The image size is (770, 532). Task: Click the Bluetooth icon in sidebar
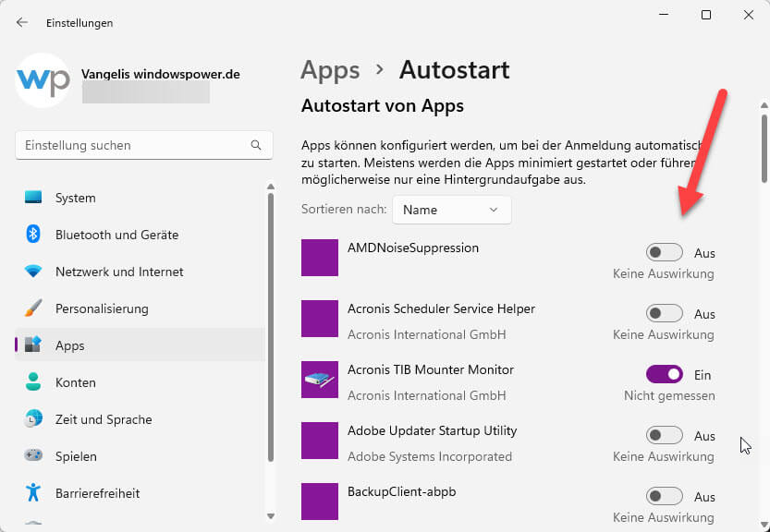33,234
